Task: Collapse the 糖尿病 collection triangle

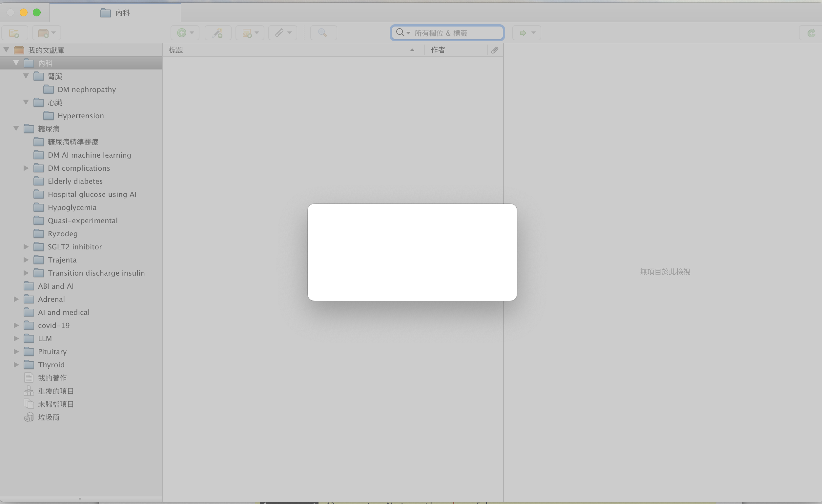Action: click(x=16, y=129)
